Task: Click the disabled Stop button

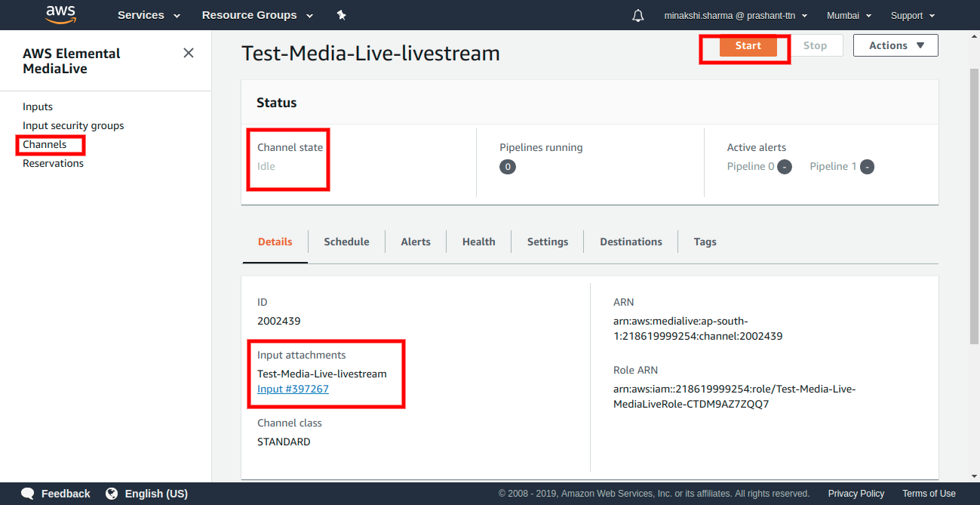Action: click(815, 45)
